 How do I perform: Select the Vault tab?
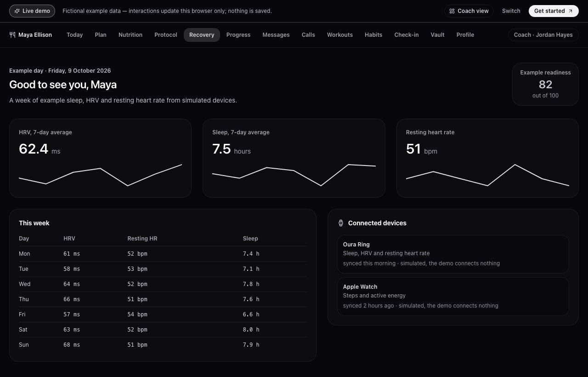(x=437, y=35)
